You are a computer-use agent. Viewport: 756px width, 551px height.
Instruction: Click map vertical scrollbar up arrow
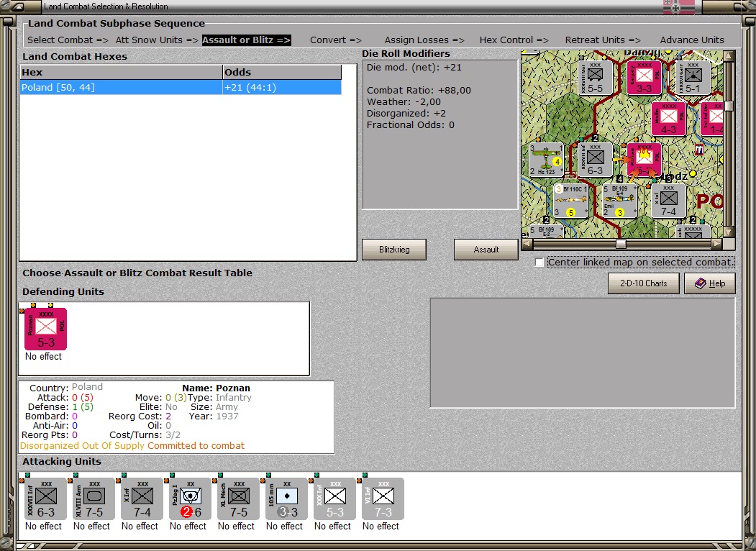(x=729, y=56)
